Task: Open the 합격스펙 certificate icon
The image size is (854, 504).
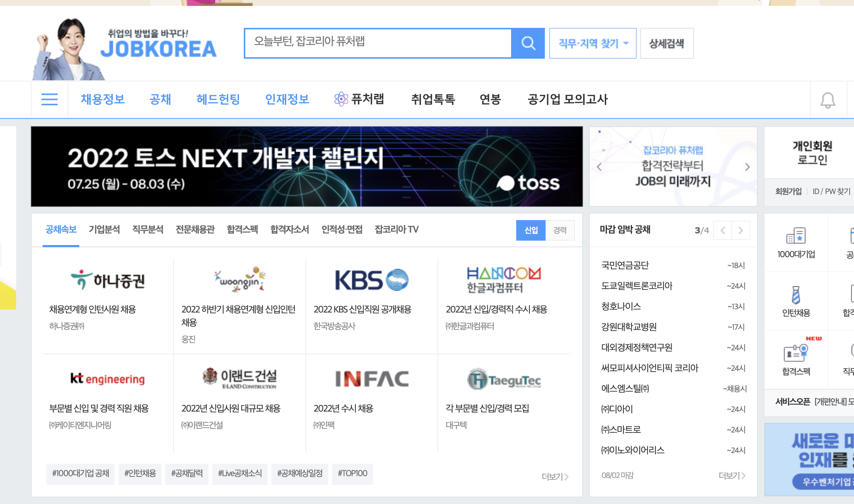Action: point(796,353)
